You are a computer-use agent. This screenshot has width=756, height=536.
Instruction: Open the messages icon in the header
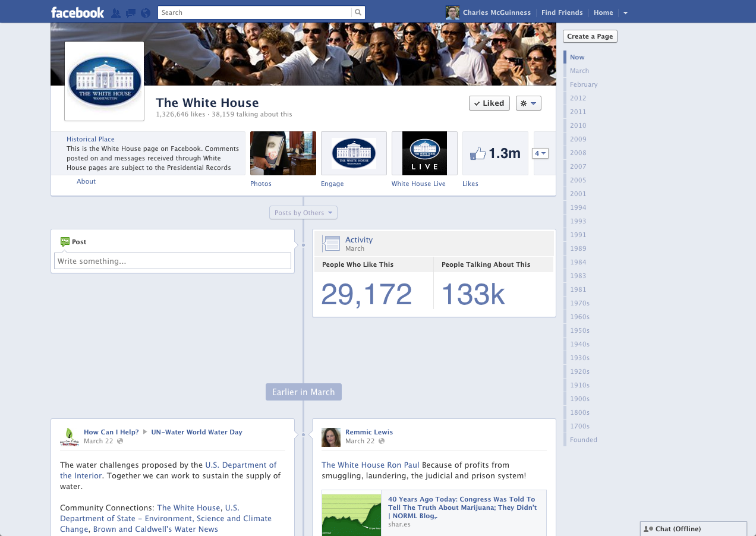130,12
